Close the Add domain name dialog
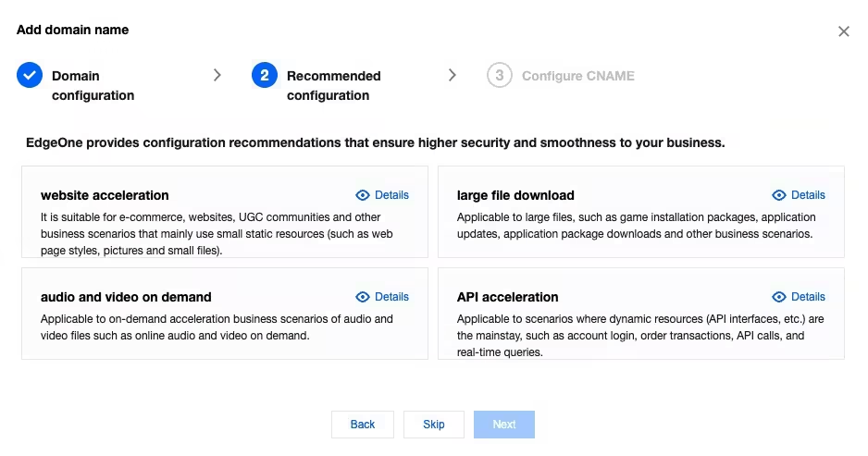 click(844, 31)
